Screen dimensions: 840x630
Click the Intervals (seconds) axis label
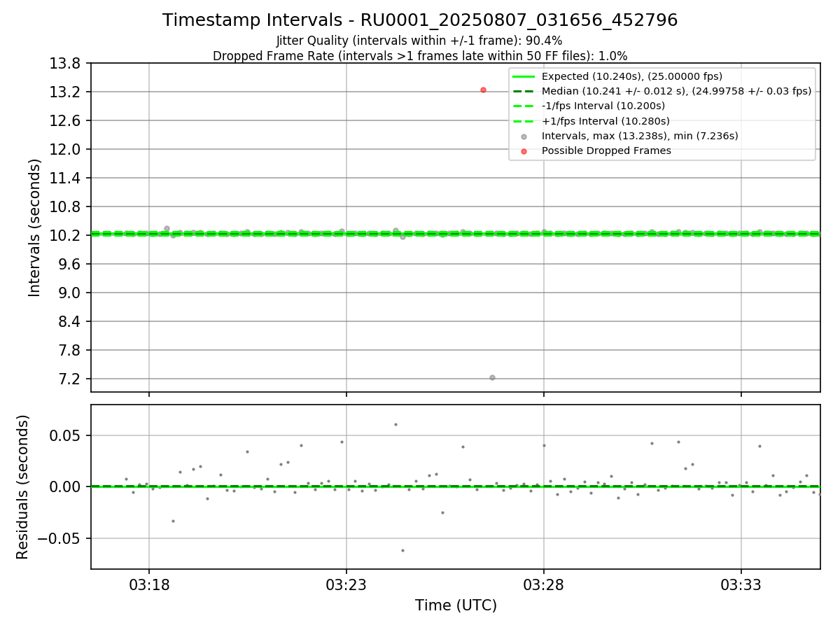[x=35, y=227]
